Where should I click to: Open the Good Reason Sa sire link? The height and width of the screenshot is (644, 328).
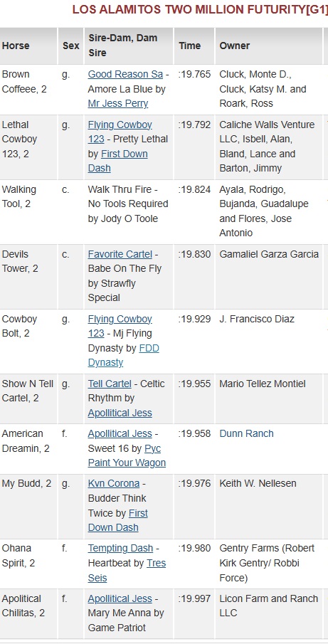coord(125,74)
